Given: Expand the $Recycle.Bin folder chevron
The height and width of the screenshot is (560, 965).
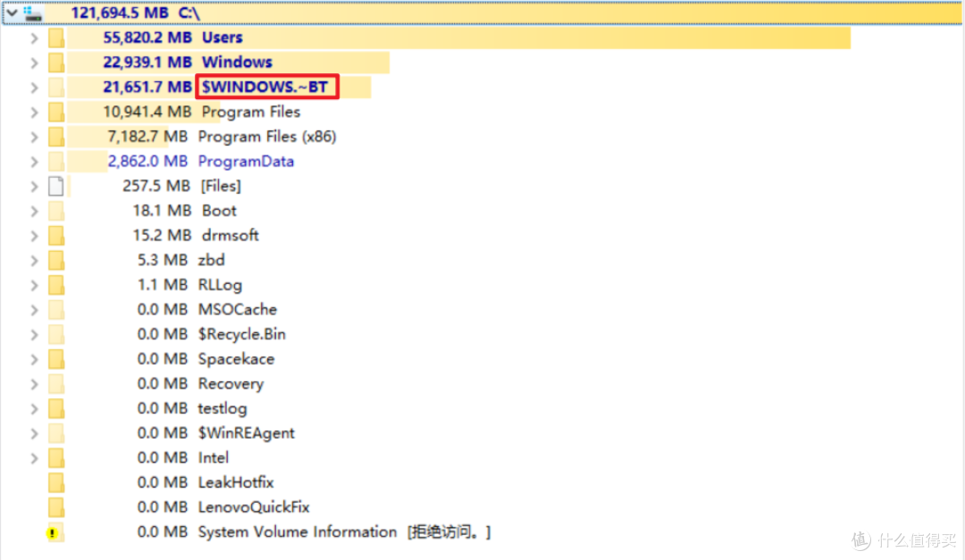Looking at the screenshot, I should [35, 335].
